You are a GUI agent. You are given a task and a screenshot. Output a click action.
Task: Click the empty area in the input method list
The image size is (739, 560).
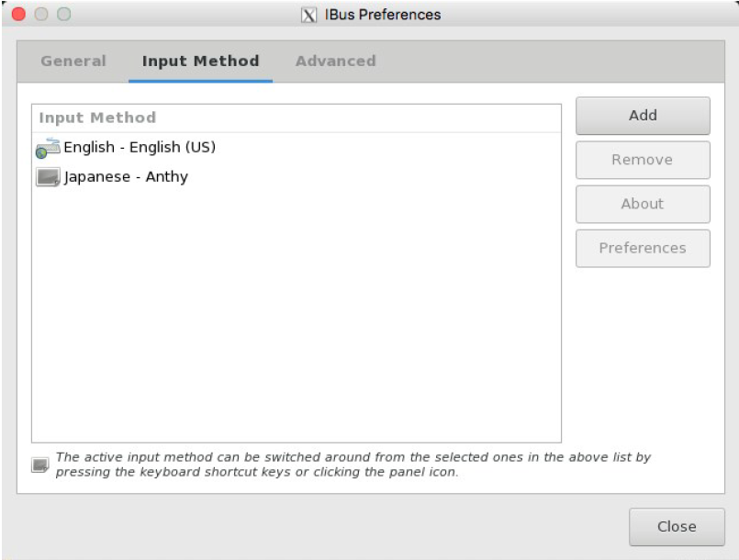click(x=296, y=321)
